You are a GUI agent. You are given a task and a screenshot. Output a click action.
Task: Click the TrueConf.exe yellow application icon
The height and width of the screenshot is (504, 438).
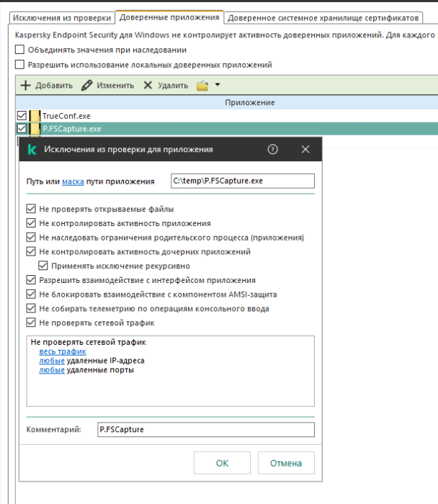coord(35,116)
